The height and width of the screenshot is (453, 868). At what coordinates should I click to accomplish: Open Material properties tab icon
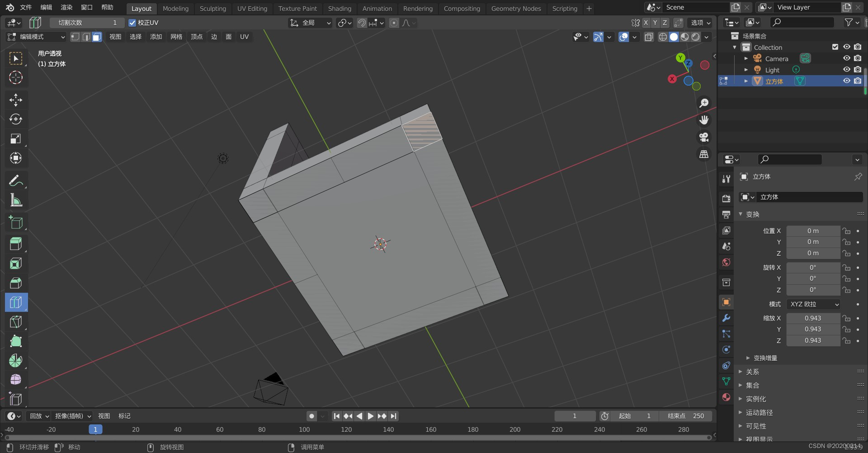point(726,397)
